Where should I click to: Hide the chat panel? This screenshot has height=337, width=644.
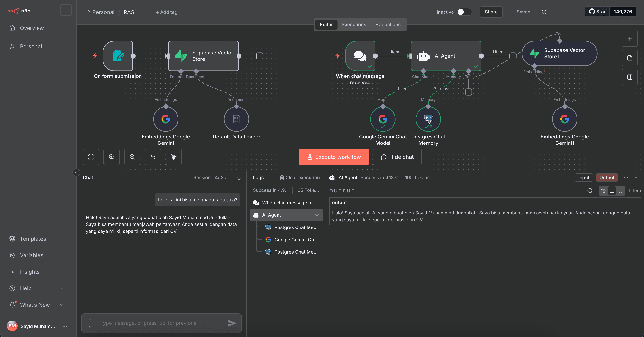point(397,157)
